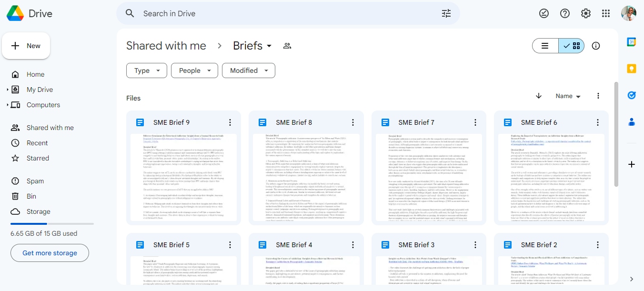Click the New button
This screenshot has height=291, width=644.
click(x=26, y=46)
